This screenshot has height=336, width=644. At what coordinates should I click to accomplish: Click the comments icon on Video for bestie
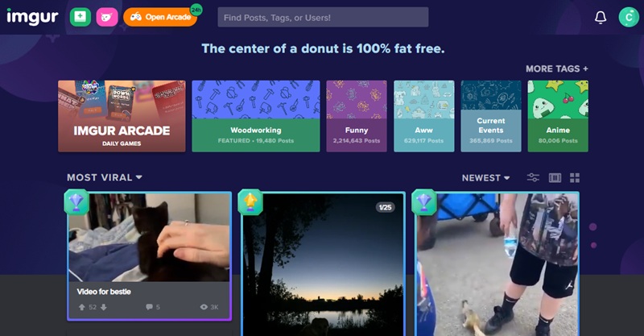(x=149, y=307)
